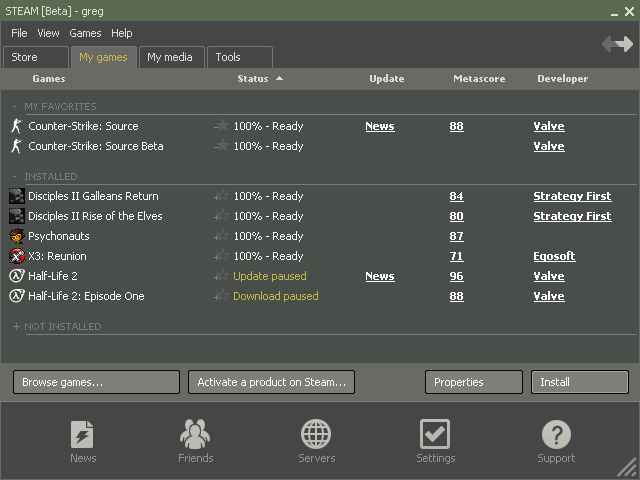Open Metascore 87 link for Psychonauts
The height and width of the screenshot is (480, 640).
(456, 236)
